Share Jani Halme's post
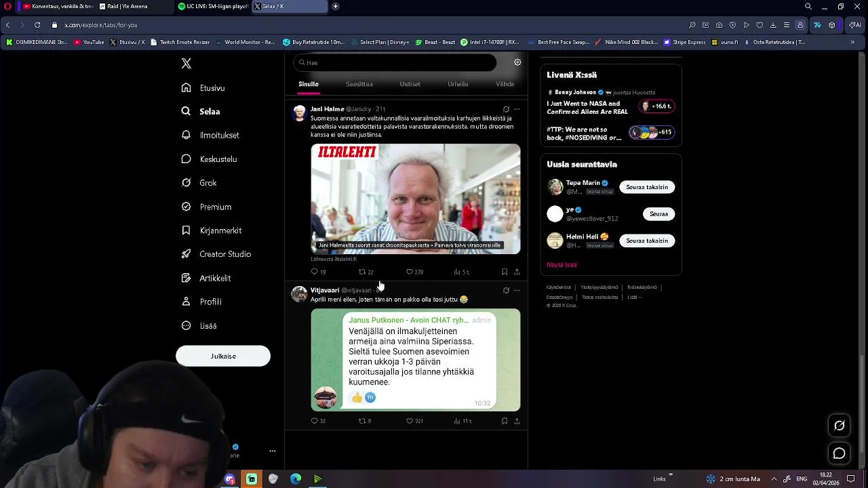The height and width of the screenshot is (488, 868). [517, 272]
